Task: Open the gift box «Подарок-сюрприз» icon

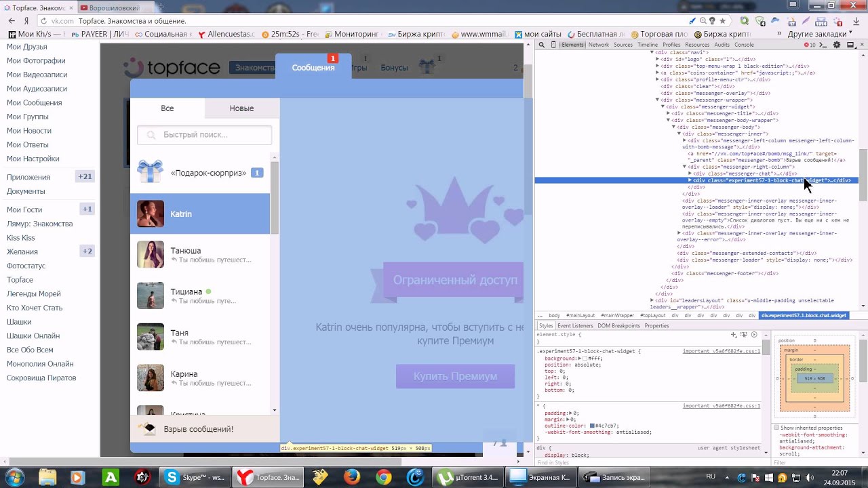Action: pos(150,171)
